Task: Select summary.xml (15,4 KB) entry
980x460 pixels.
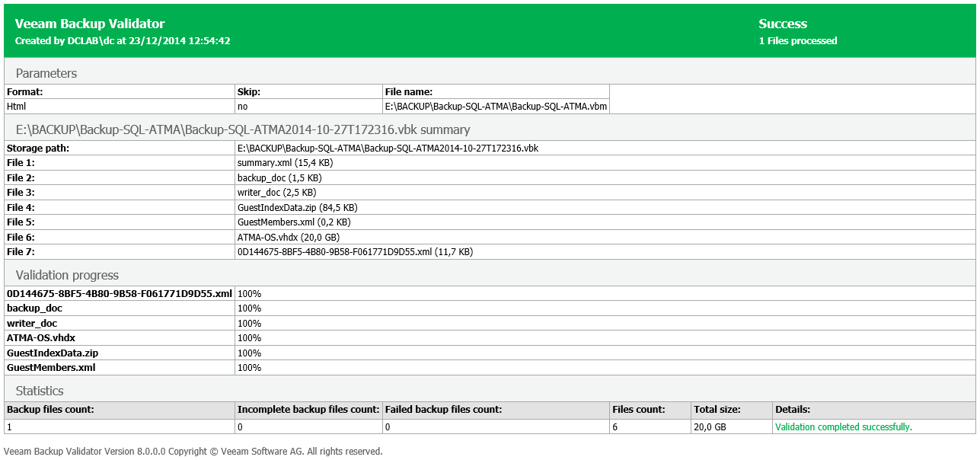Action: tap(285, 163)
